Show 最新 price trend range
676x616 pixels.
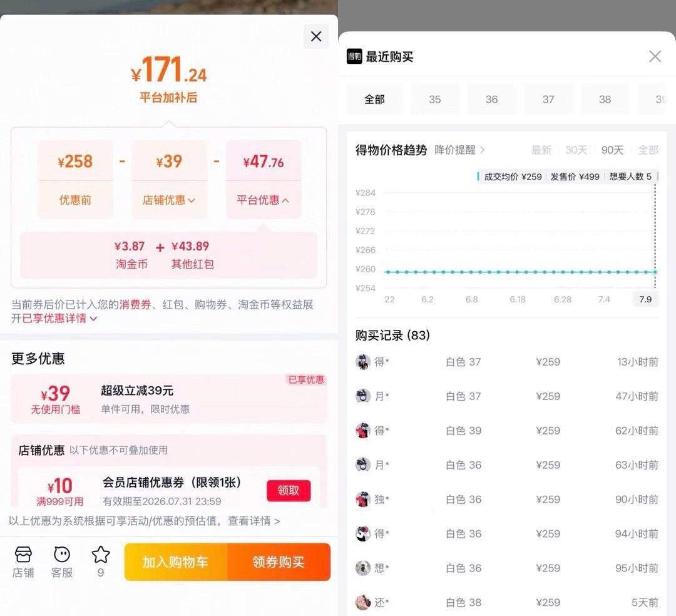[x=541, y=150]
